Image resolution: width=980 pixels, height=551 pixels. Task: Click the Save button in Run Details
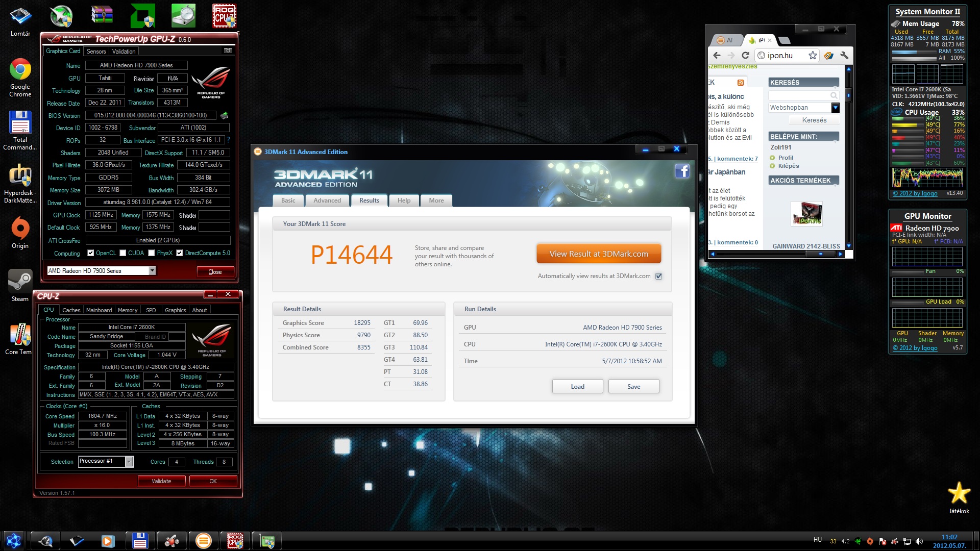click(634, 387)
